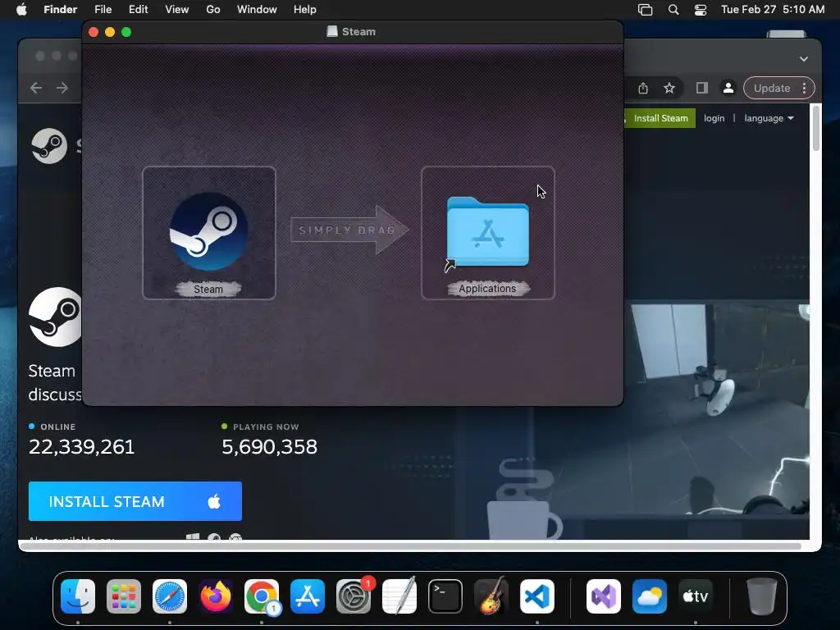Close the Steam installer window
The image size is (840, 630).
tap(94, 32)
